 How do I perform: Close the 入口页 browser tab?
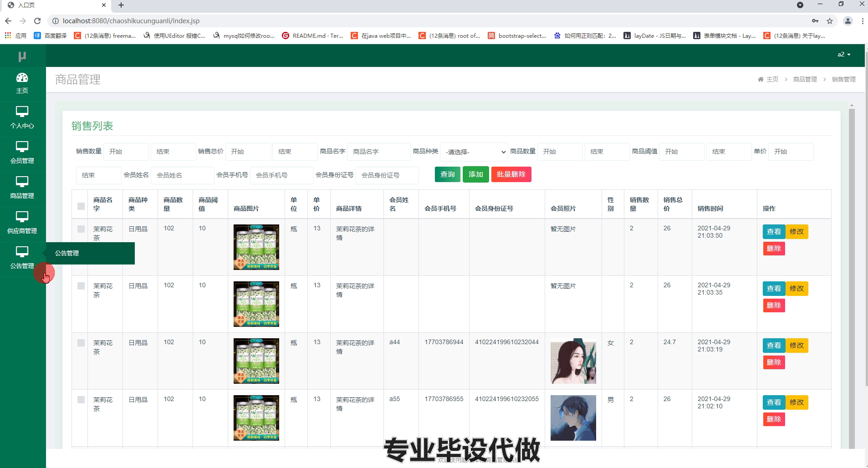pyautogui.click(x=104, y=5)
